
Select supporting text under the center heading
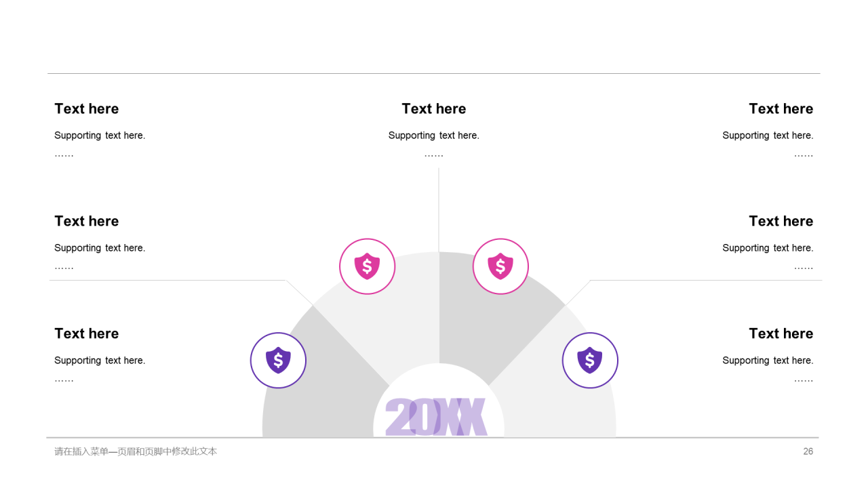coord(434,136)
